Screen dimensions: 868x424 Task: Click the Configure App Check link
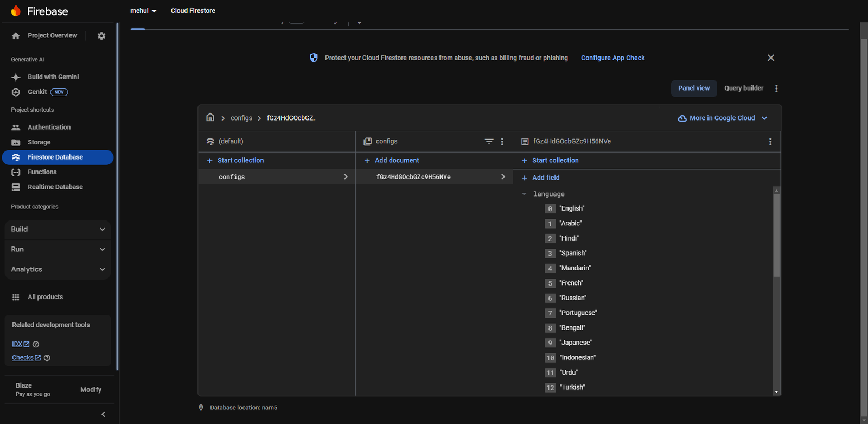612,58
